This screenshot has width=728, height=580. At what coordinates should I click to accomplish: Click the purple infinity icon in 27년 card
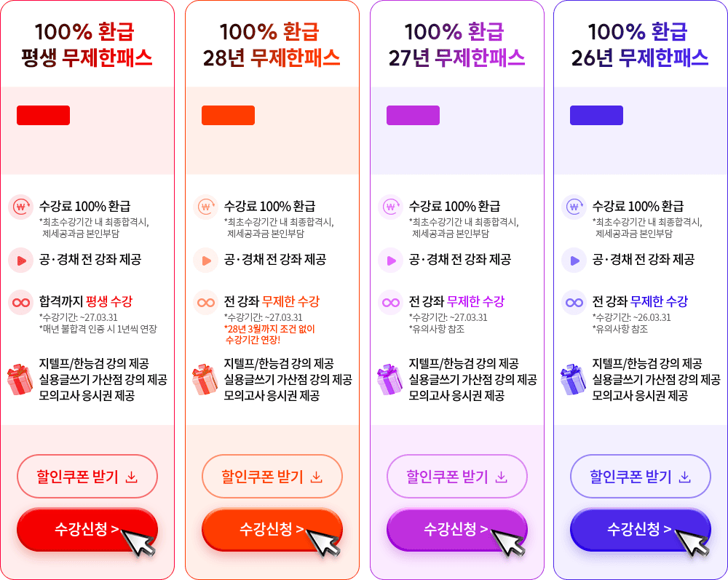391,302
